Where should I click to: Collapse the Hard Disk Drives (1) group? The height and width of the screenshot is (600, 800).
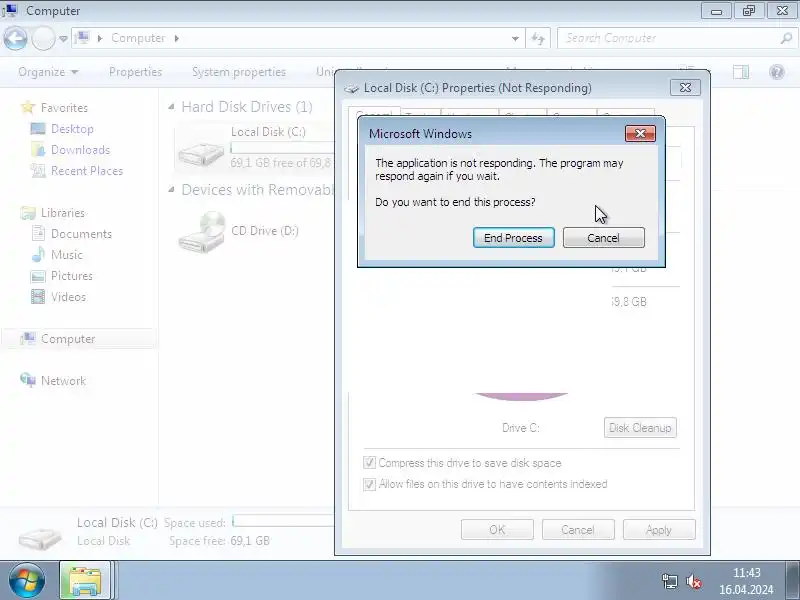[171, 107]
